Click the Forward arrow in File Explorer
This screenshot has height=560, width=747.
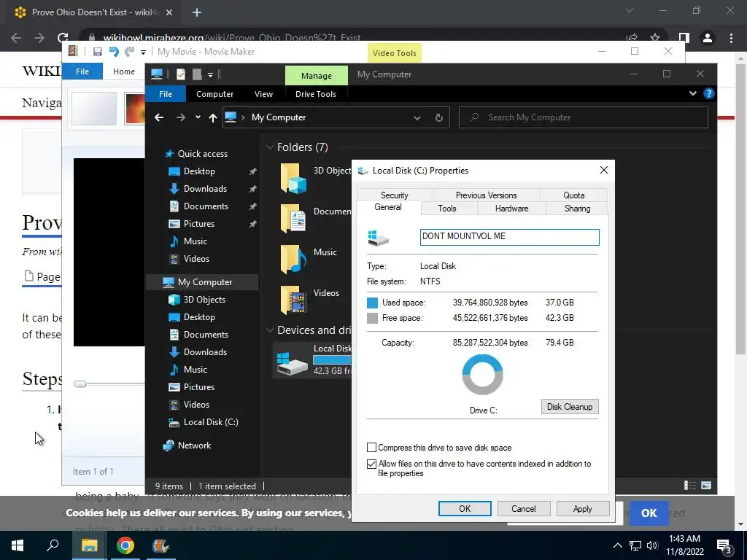[181, 117]
